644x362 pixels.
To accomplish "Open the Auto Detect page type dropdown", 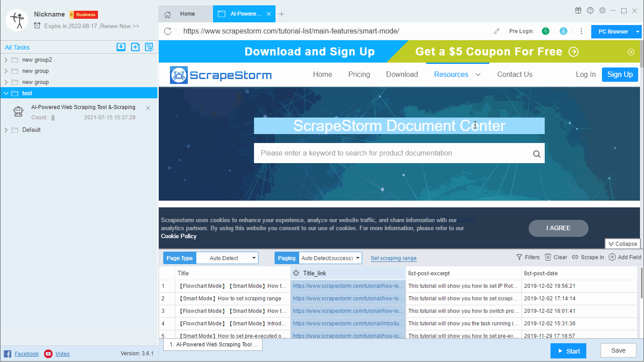I will (227, 258).
